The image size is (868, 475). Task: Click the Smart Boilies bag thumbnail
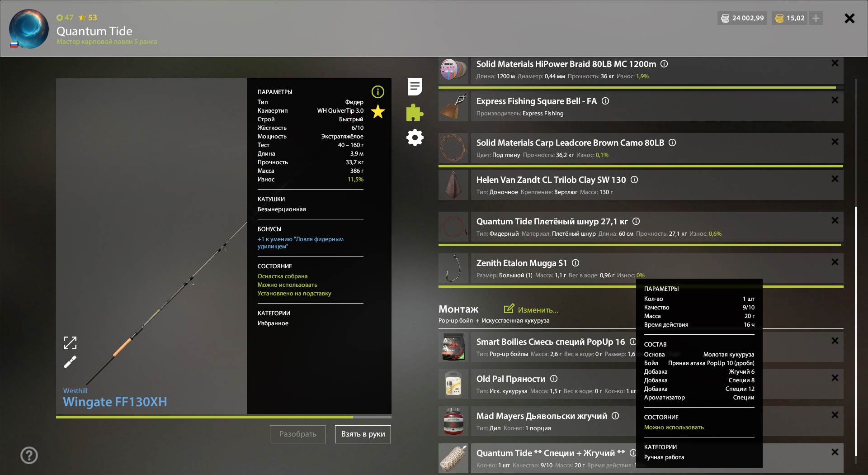(x=453, y=347)
